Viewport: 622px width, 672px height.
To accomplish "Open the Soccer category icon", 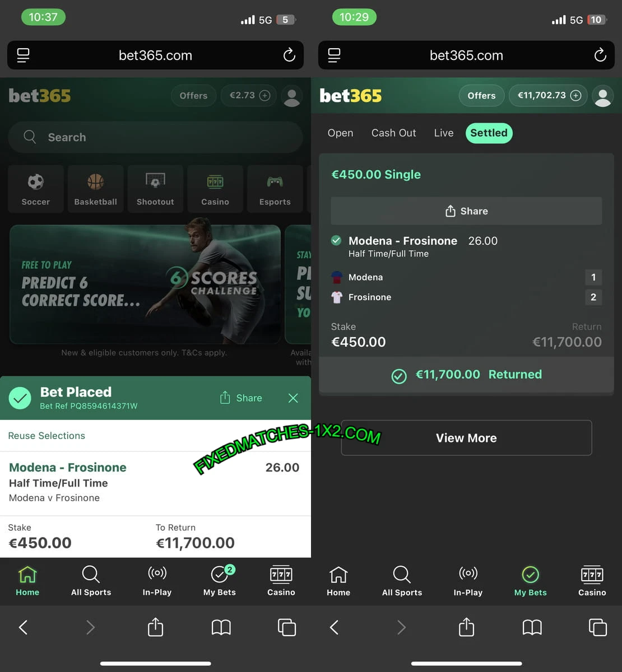I will coord(36,189).
